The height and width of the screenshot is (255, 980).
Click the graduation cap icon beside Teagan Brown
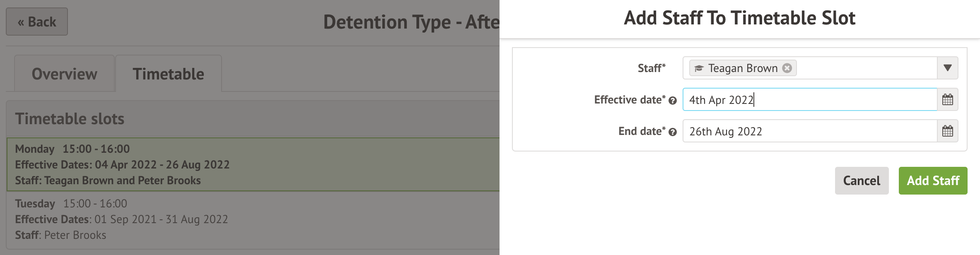[699, 68]
